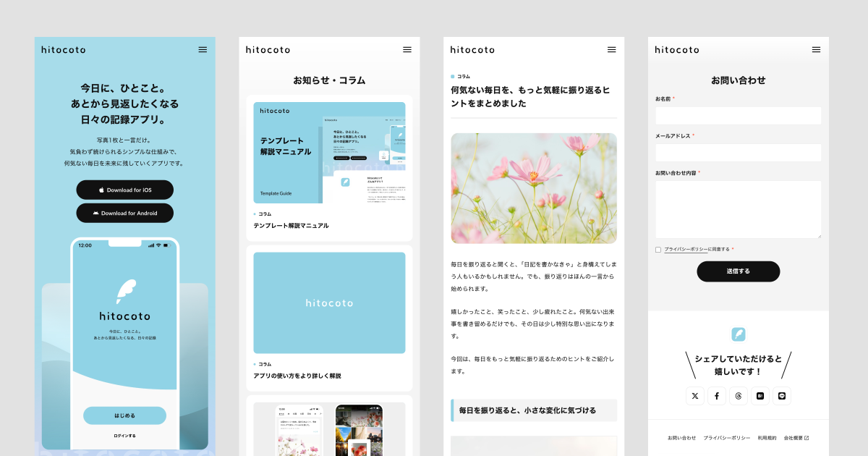Open テンプレート解説マニュアル article title
868x456 pixels.
(x=292, y=226)
